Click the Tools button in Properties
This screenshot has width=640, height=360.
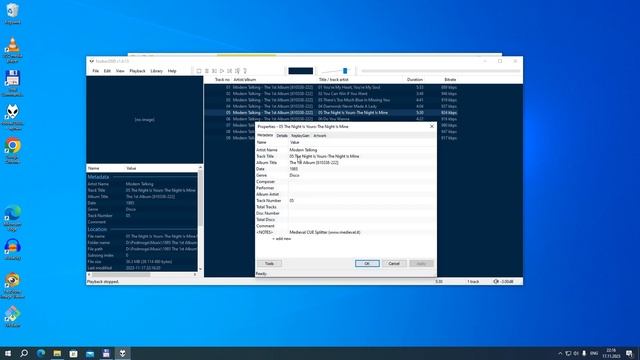pyautogui.click(x=269, y=264)
